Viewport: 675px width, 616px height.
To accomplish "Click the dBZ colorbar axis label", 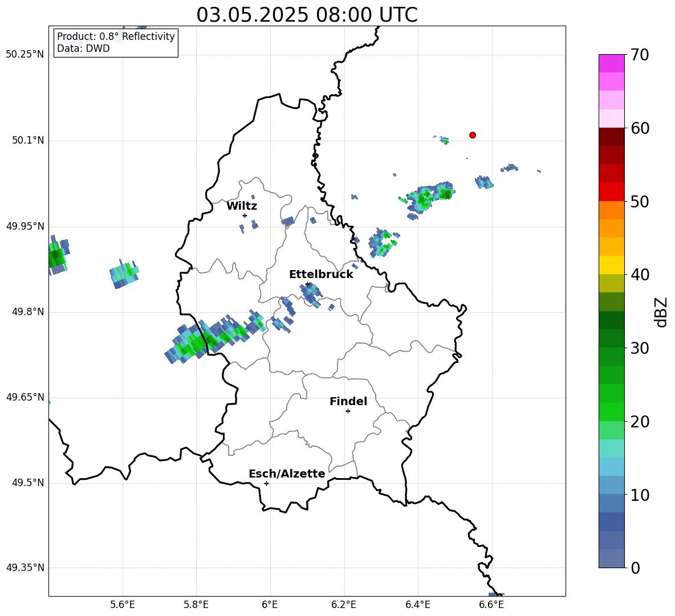I will [x=662, y=312].
